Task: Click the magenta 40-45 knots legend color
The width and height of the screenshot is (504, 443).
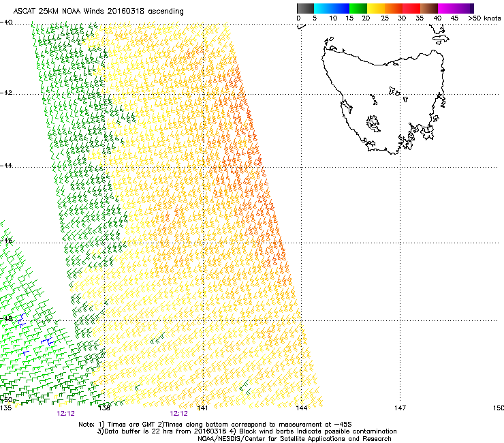Action: (x=447, y=8)
